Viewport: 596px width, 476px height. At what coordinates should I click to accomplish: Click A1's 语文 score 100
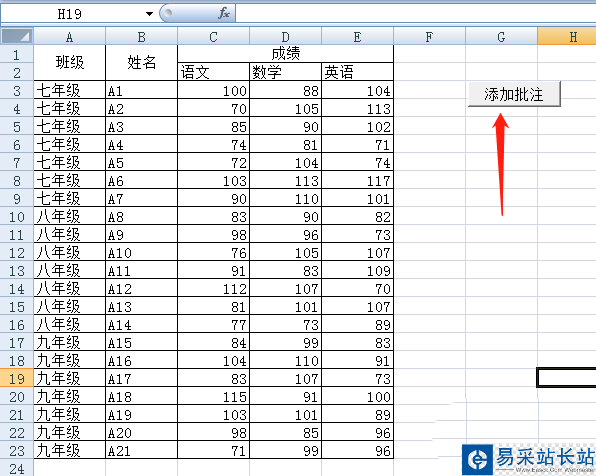point(213,90)
